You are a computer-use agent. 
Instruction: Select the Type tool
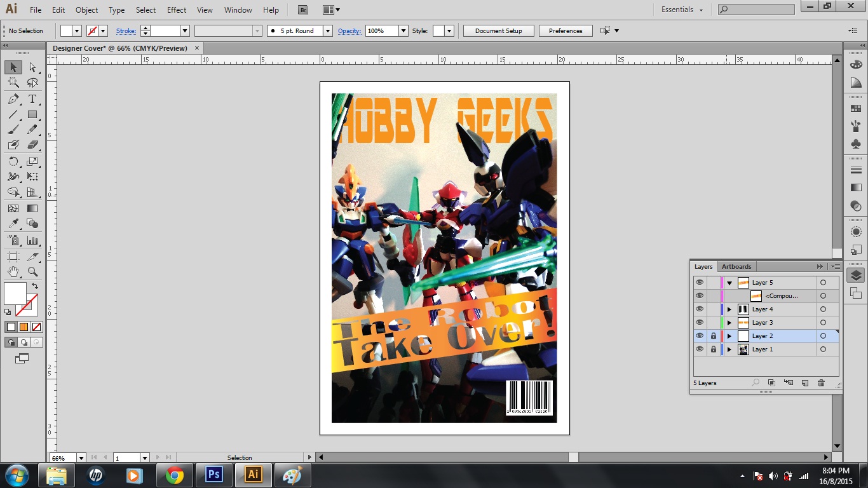(32, 99)
